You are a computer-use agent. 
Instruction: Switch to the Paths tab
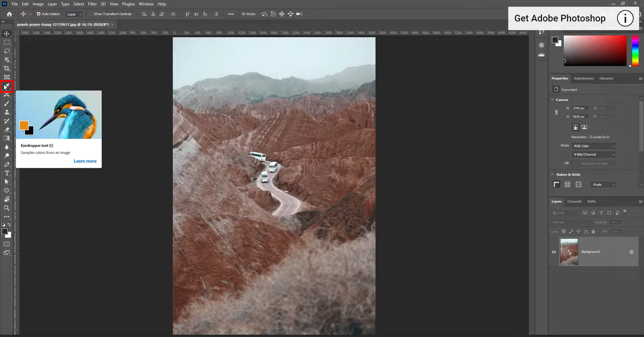[x=592, y=201]
